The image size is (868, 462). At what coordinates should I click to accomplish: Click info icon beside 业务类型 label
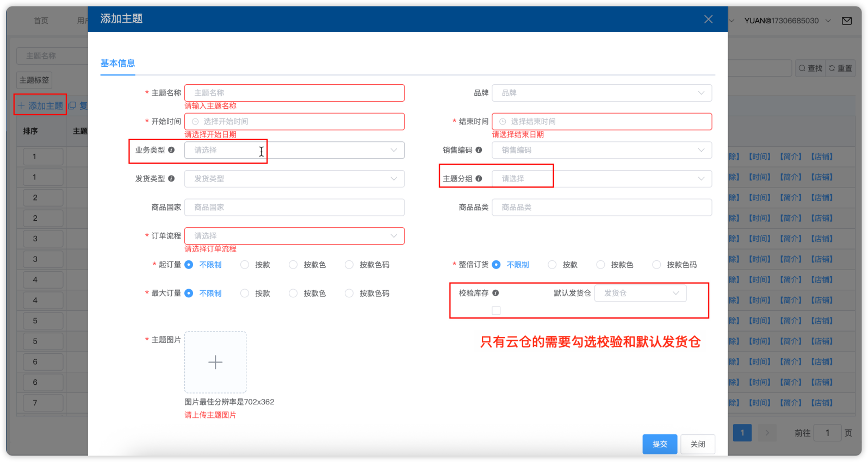point(171,150)
